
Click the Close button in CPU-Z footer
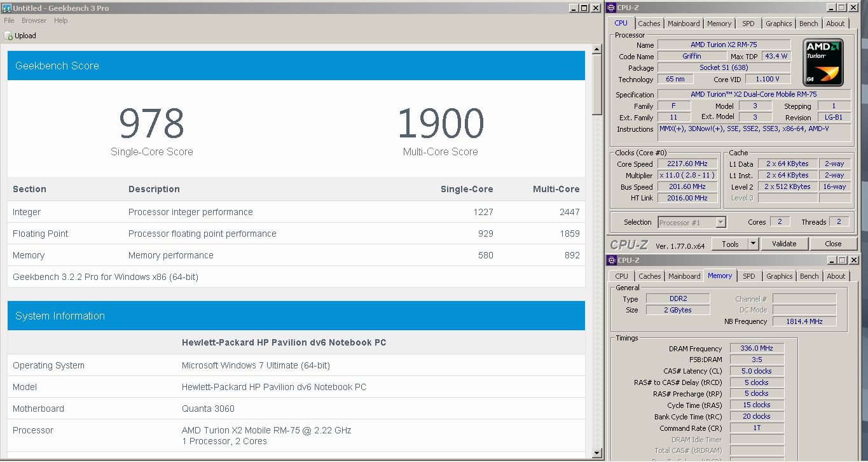click(833, 244)
